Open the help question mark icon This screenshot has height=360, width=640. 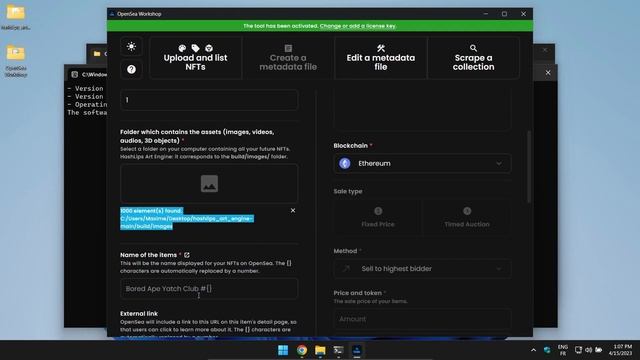coord(131,69)
